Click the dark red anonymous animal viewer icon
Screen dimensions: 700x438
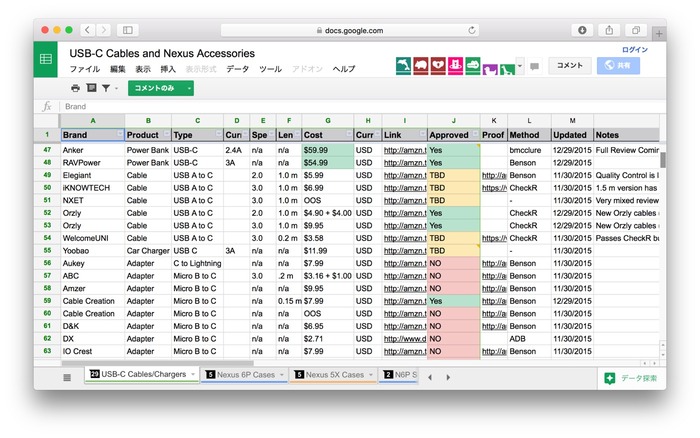[421, 66]
